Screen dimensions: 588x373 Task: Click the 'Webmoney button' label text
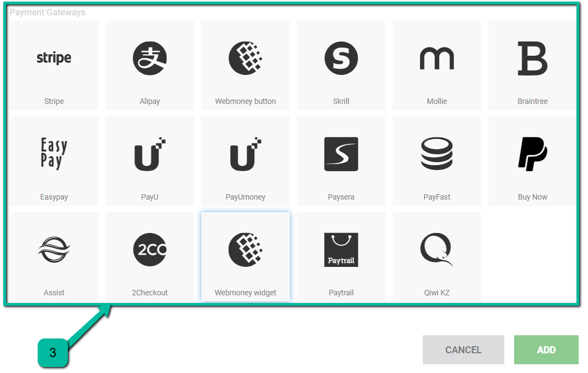246,101
